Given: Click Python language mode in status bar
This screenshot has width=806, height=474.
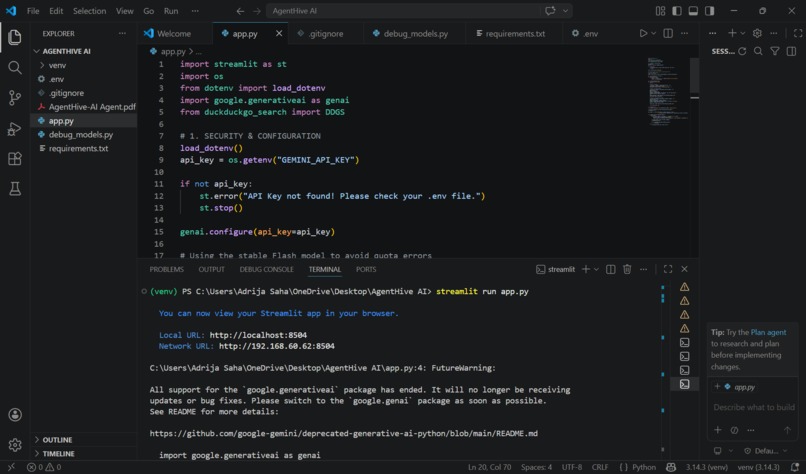Looking at the screenshot, I should 644,467.
